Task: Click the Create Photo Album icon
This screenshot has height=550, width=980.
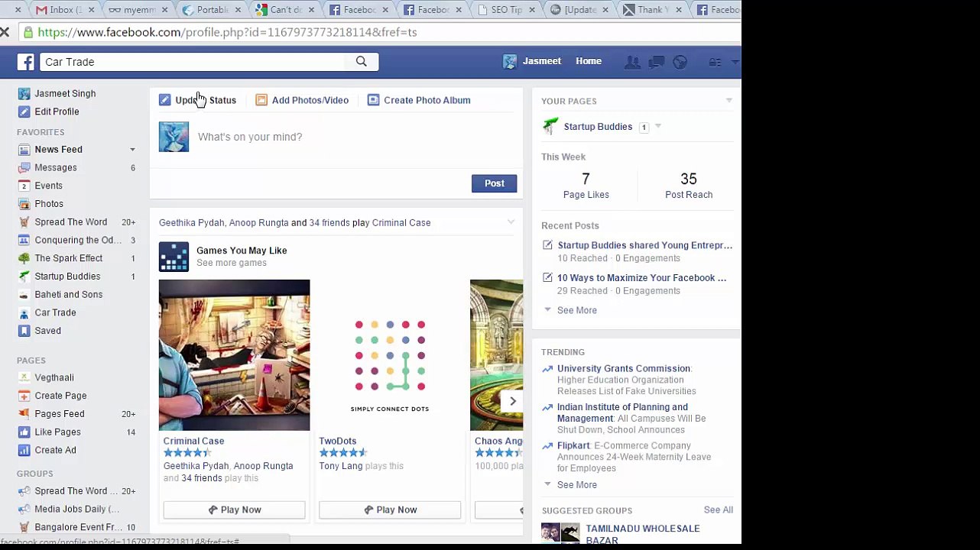Action: click(373, 100)
